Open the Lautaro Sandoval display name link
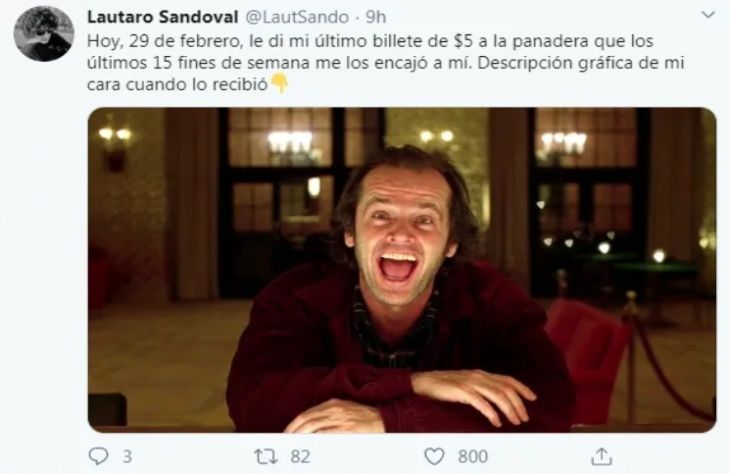Viewport: 730px width, 474px height. (162, 17)
